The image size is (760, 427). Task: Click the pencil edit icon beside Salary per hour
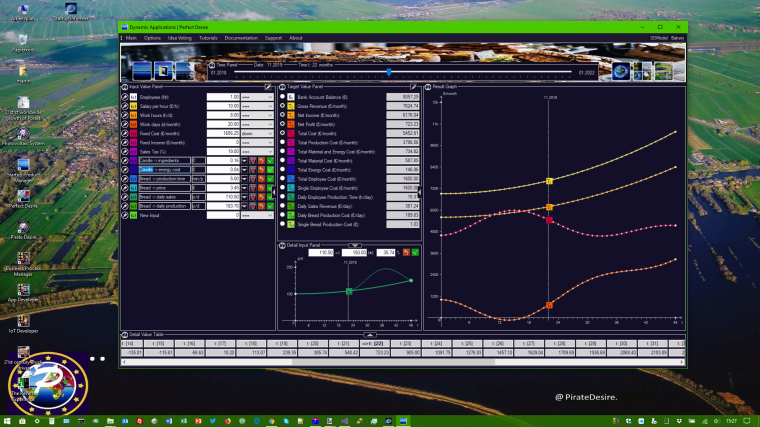(x=125, y=106)
